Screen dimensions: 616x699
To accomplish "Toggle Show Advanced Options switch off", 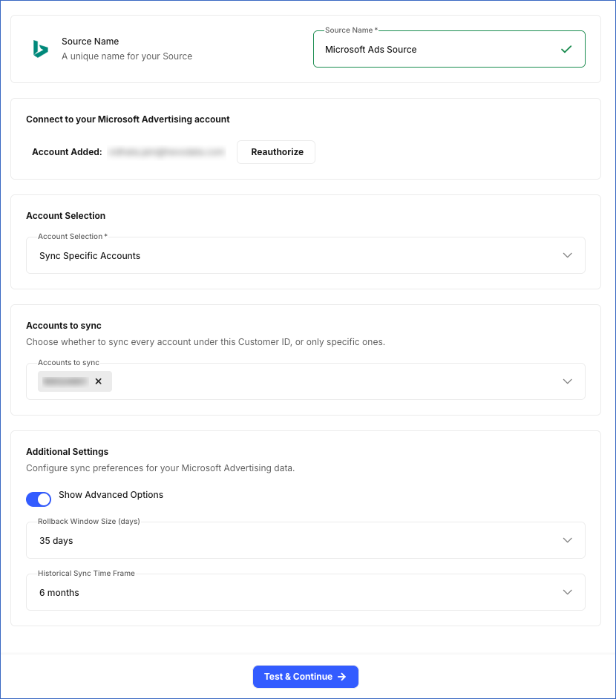I will [39, 499].
